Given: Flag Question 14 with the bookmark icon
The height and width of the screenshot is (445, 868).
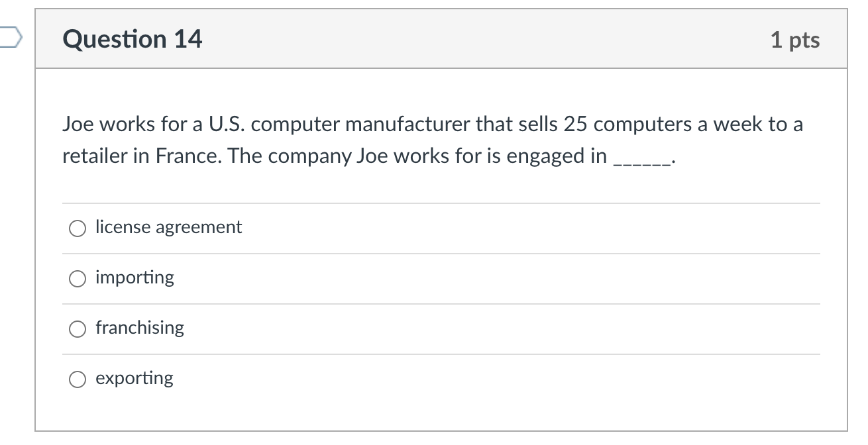Looking at the screenshot, I should click(9, 39).
